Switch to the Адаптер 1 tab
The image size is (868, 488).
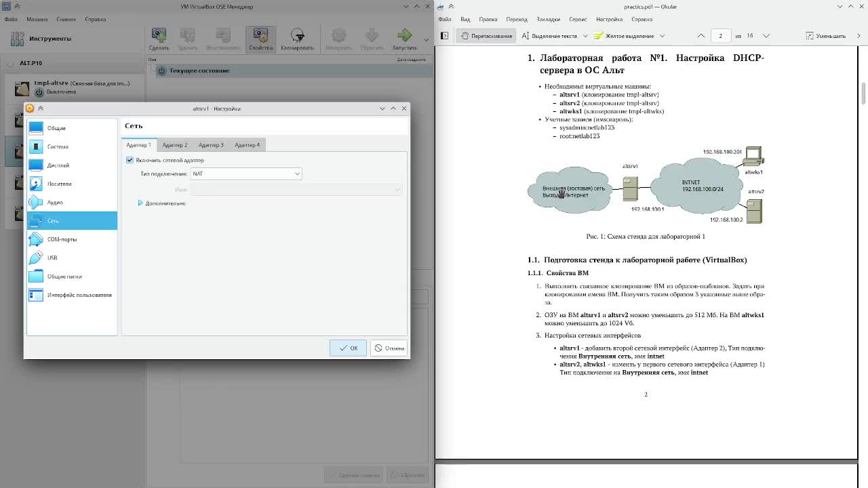point(138,145)
